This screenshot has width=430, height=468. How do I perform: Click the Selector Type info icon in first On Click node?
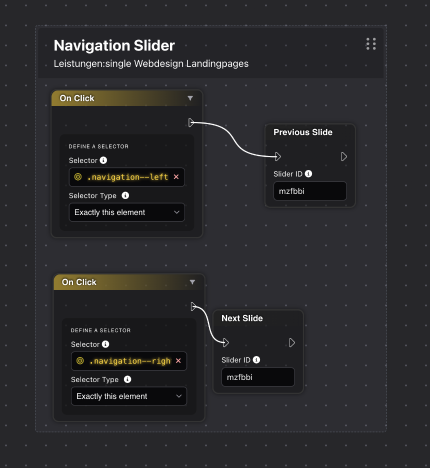[x=125, y=196]
